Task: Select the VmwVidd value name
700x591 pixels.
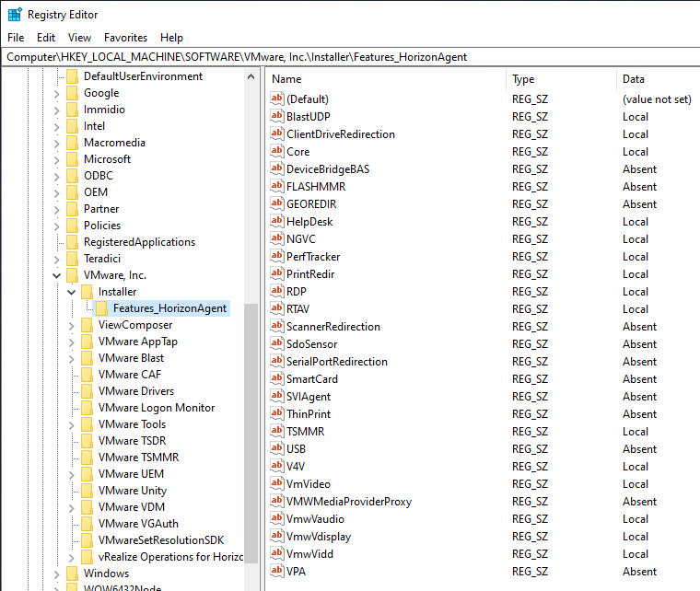Action: point(309,554)
